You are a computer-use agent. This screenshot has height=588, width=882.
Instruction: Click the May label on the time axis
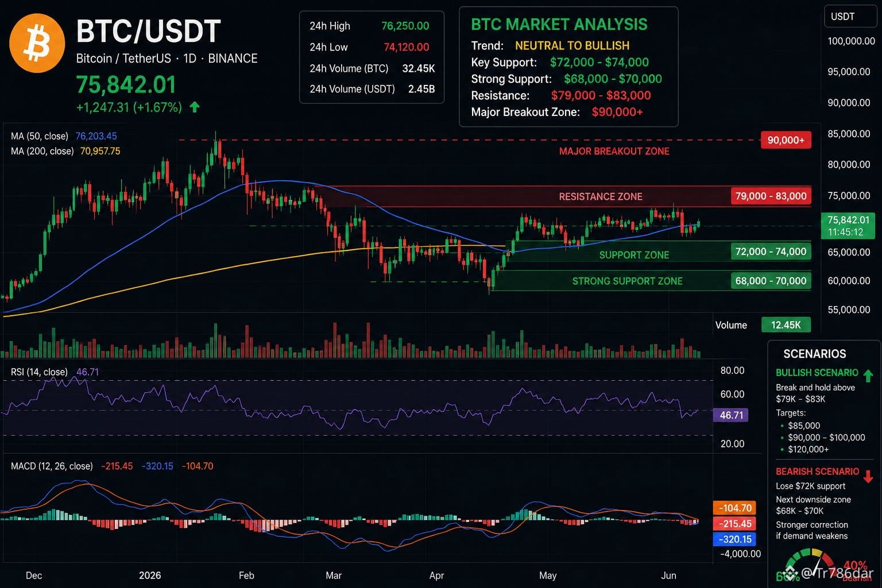(x=548, y=575)
